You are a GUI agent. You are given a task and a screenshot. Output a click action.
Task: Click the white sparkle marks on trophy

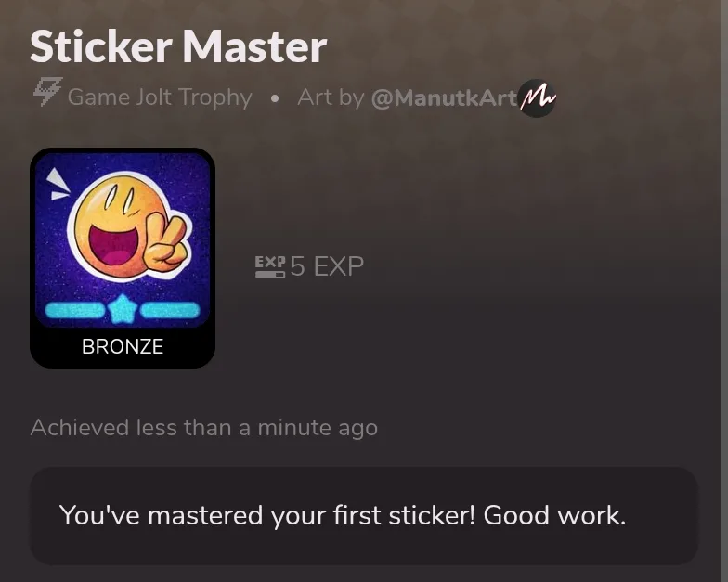click(x=58, y=184)
